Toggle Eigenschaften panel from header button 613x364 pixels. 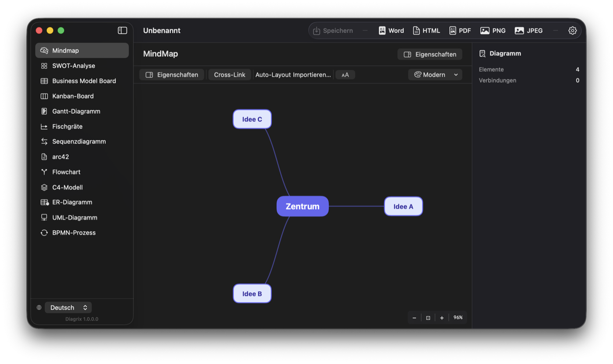tap(430, 54)
